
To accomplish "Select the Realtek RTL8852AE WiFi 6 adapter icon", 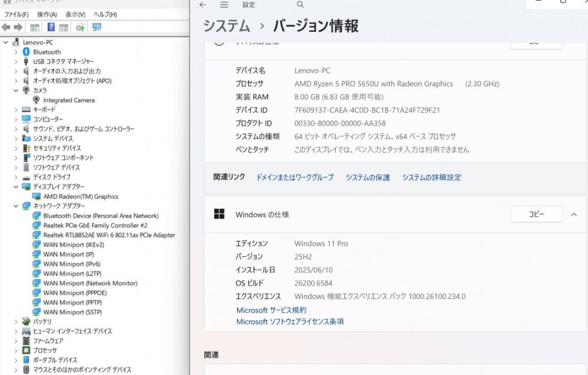I will [x=36, y=235].
